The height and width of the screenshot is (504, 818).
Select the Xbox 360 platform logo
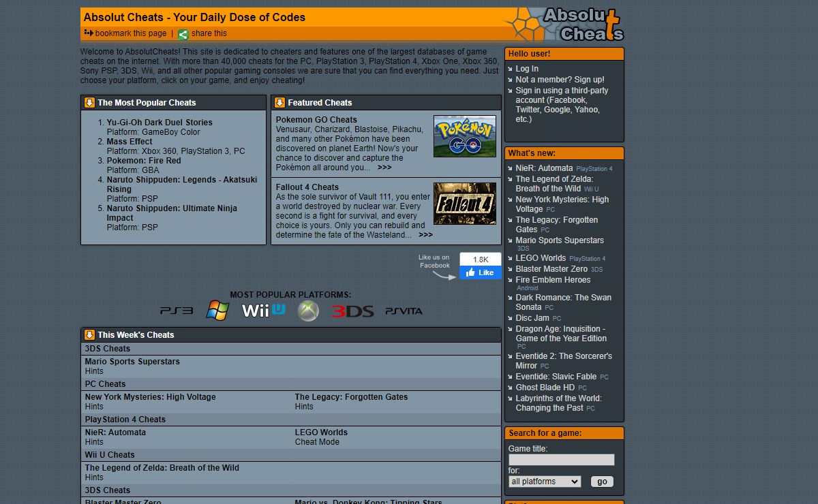click(x=308, y=311)
